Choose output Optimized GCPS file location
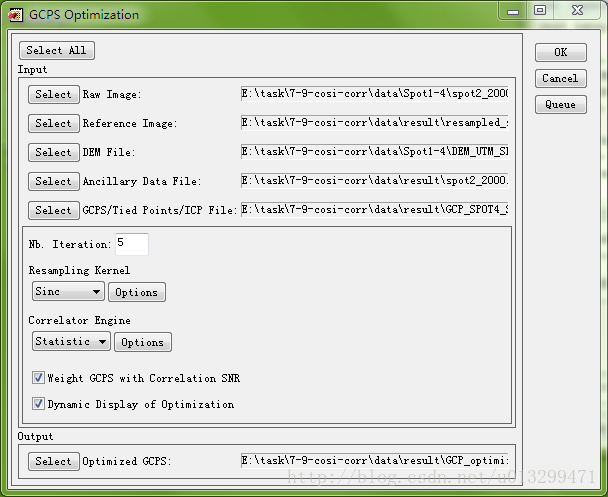Image resolution: width=608 pixels, height=497 pixels. point(54,461)
